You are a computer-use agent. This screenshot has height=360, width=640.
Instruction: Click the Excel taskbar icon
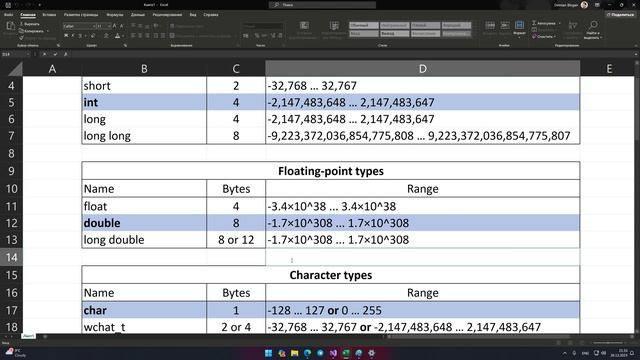[346, 353]
